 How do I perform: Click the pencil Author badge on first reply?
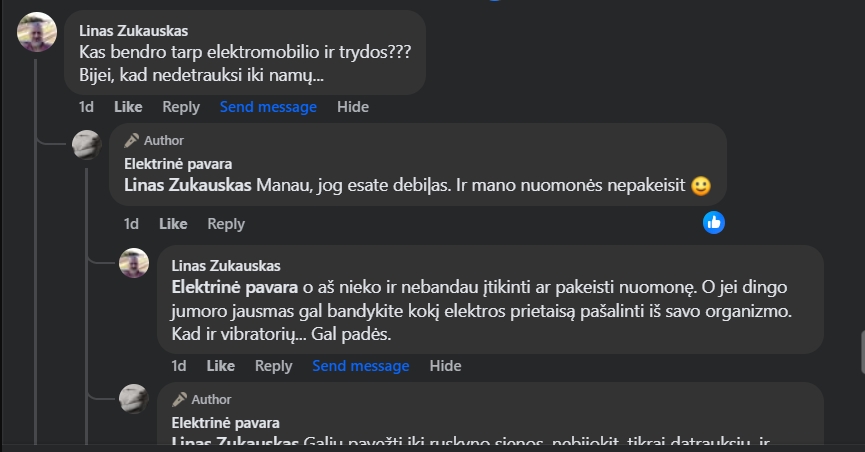tap(154, 141)
